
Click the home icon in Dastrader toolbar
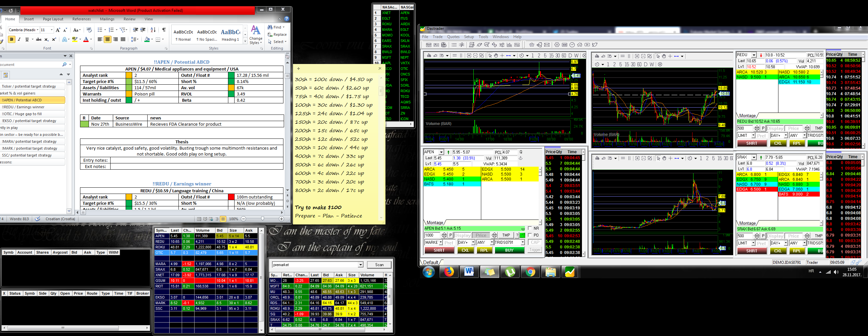pos(580,45)
